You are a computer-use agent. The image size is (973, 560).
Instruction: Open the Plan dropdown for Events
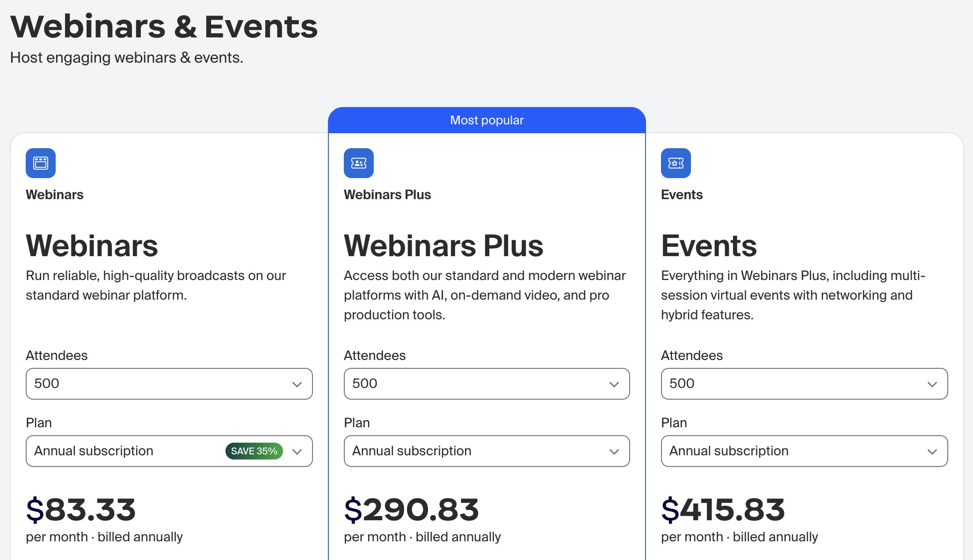[x=804, y=451]
